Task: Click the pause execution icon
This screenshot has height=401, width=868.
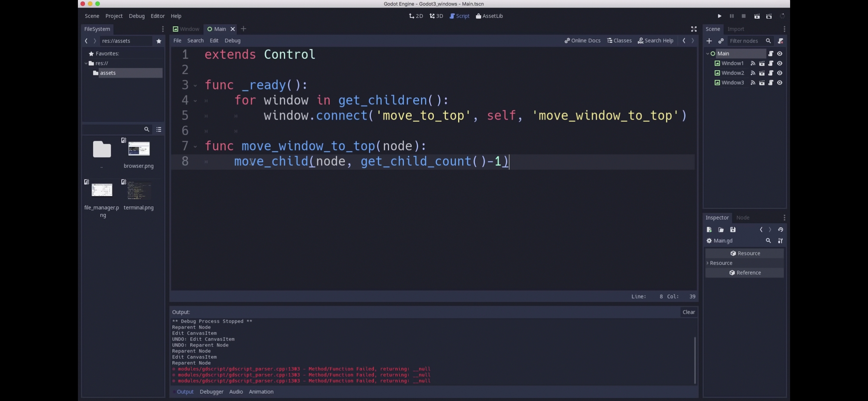Action: point(731,16)
